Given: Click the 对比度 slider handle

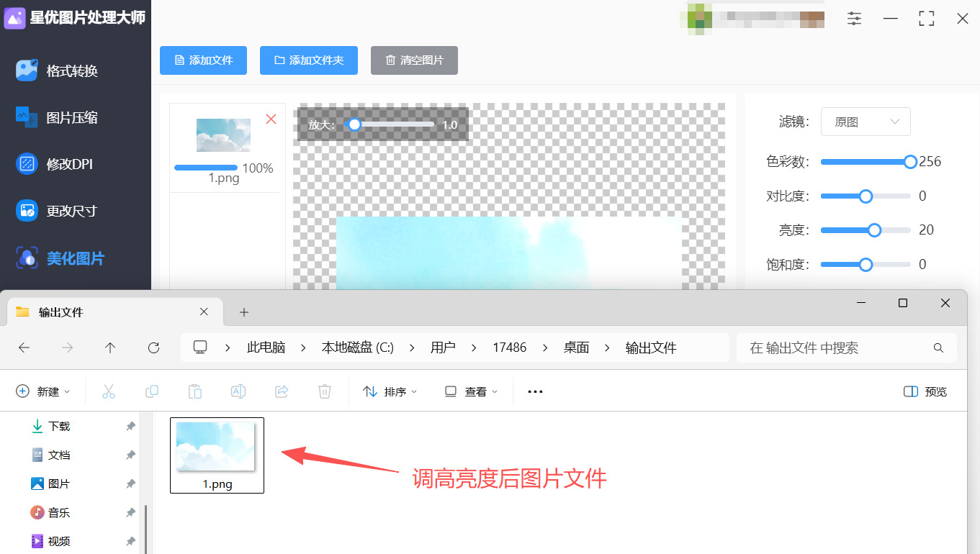Looking at the screenshot, I should (x=866, y=196).
